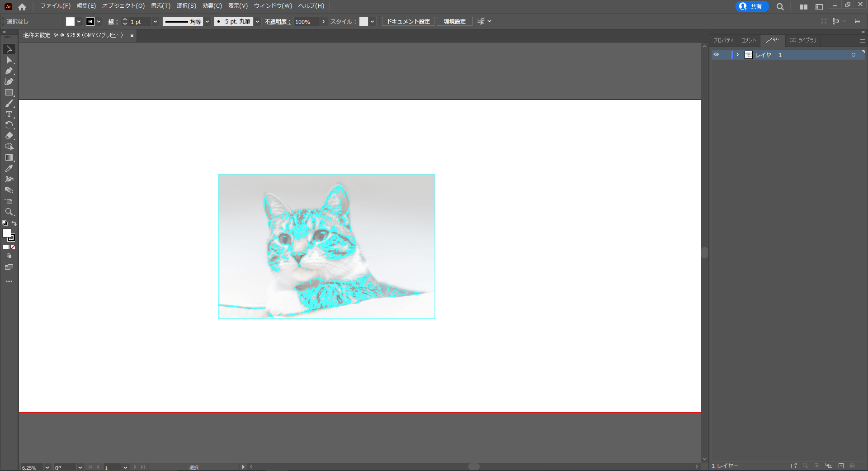This screenshot has width=868, height=471.
Task: Select the Eyedropper tool
Action: coord(9,168)
